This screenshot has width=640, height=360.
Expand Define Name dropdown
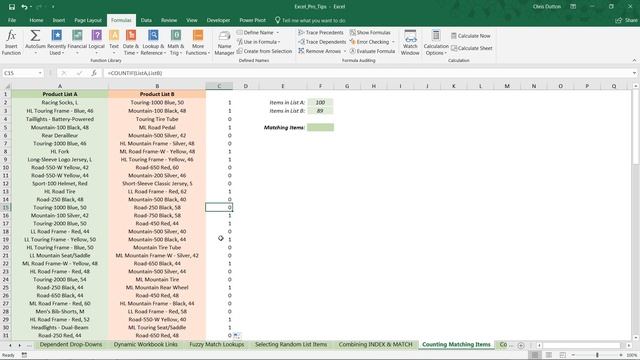(278, 32)
